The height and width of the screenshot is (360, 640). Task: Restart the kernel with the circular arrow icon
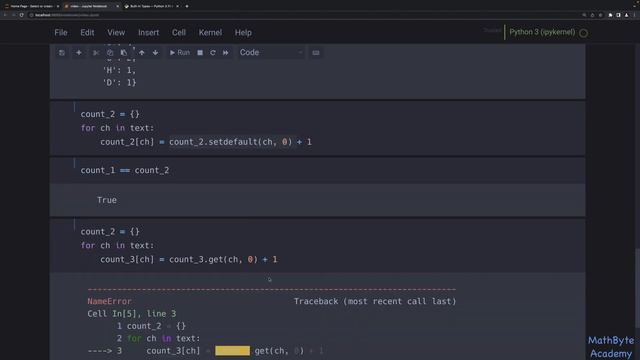click(x=213, y=53)
